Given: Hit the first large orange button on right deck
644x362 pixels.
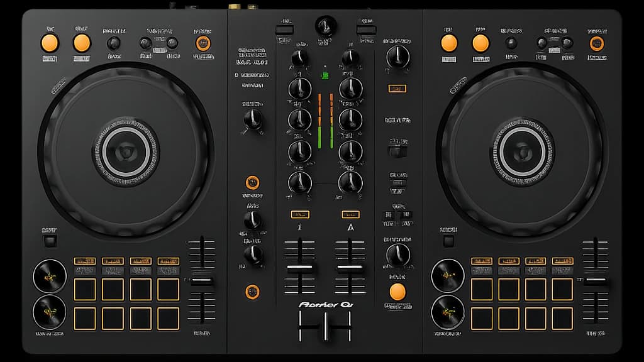Looking at the screenshot, I should tap(449, 43).
